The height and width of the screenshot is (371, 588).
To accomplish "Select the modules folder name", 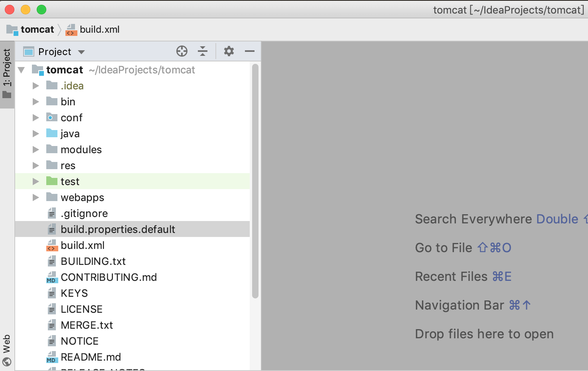I will [81, 150].
